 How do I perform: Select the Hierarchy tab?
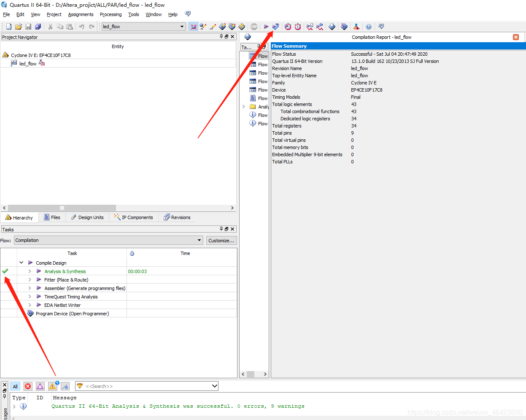pyautogui.click(x=19, y=217)
